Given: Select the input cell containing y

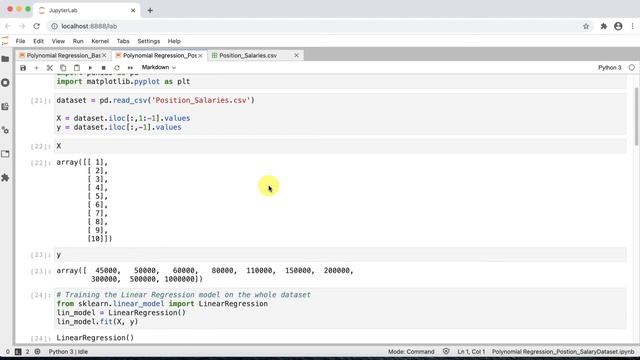Looking at the screenshot, I should point(340,255).
